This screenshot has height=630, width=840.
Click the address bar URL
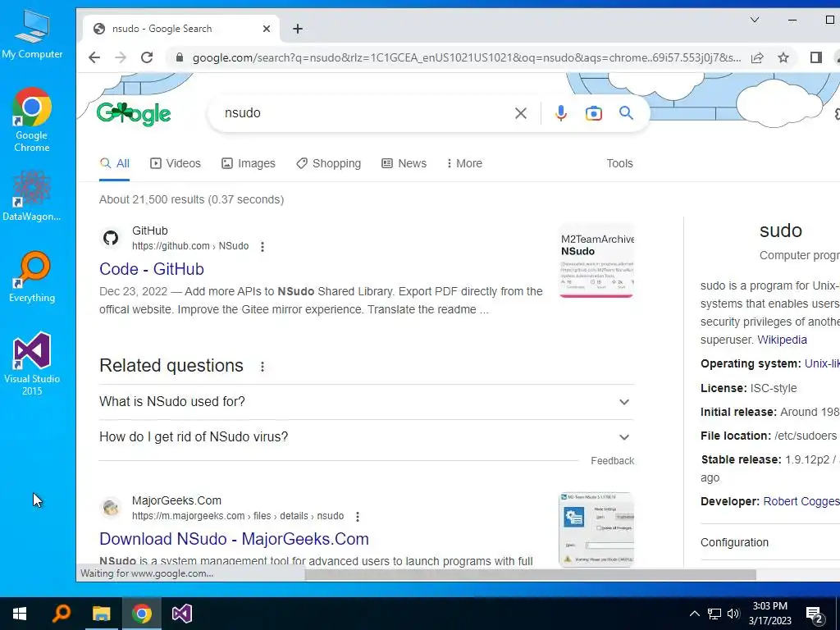467,58
